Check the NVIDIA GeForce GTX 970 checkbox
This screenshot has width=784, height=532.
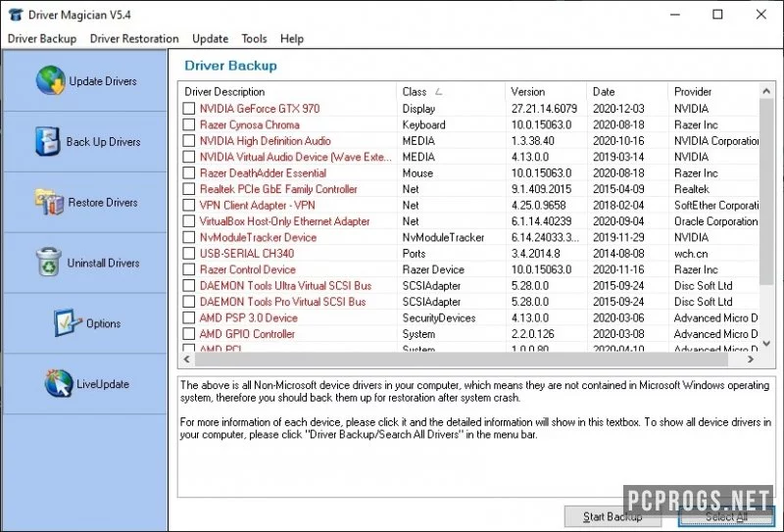[188, 109]
